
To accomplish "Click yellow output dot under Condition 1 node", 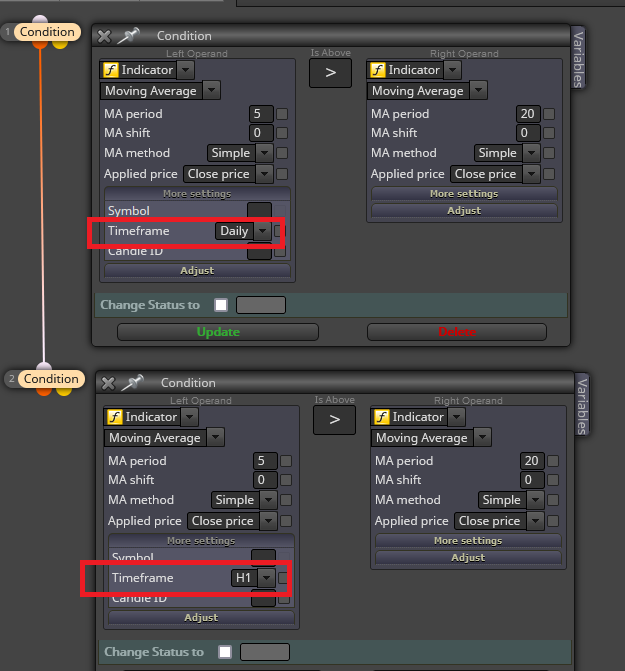I will point(60,44).
